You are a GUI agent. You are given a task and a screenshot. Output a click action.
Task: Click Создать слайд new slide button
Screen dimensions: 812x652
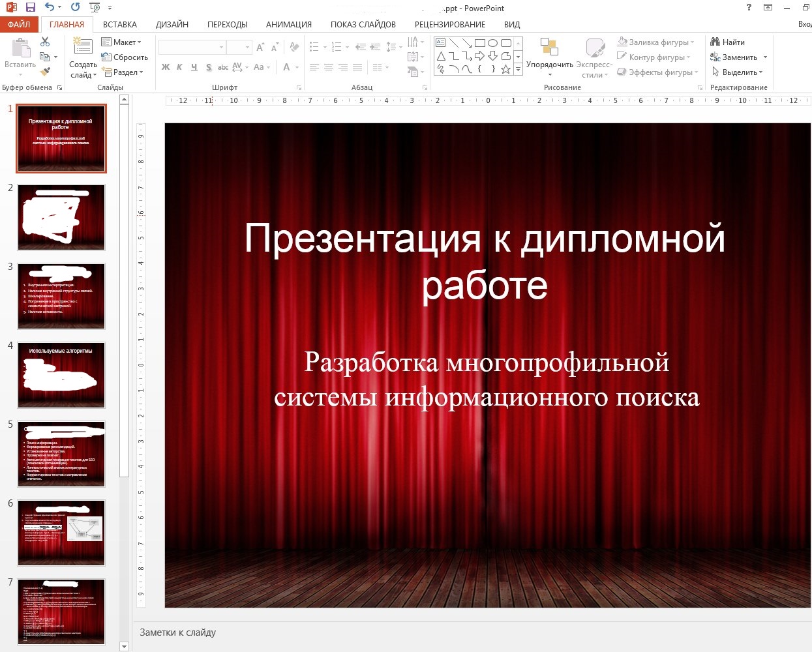pyautogui.click(x=83, y=57)
